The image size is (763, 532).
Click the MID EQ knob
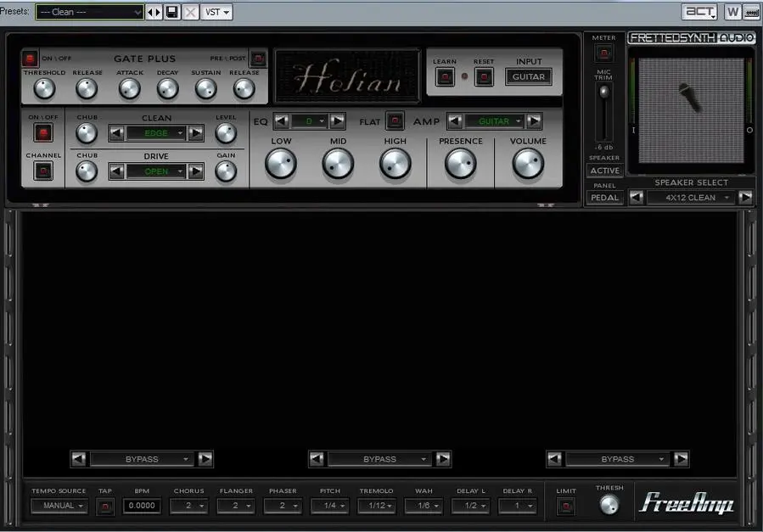[x=338, y=164]
